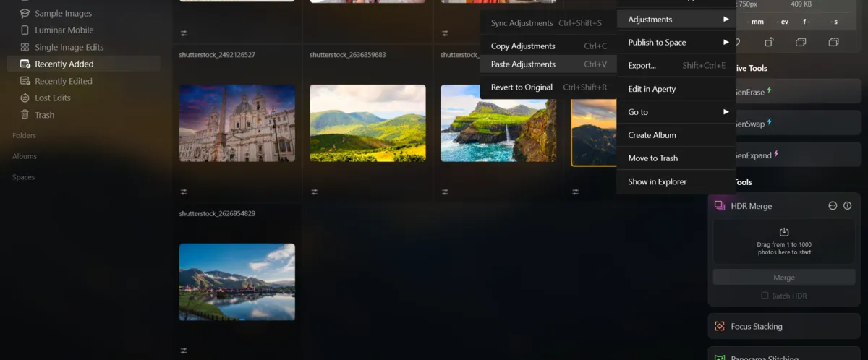Select the lake reflection photo shutterstock_2626954829
Image resolution: width=868 pixels, height=360 pixels.
click(237, 281)
